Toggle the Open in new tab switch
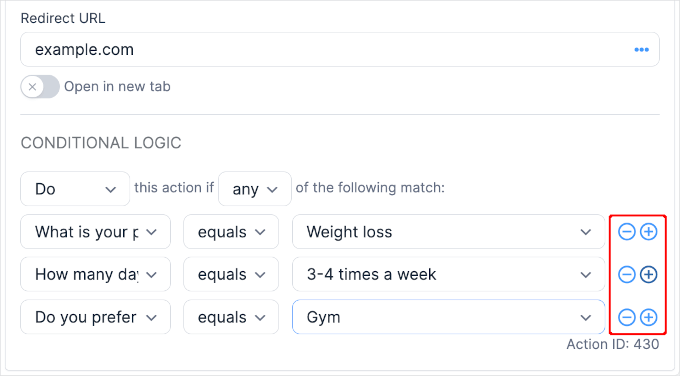This screenshot has width=680, height=376. pyautogui.click(x=40, y=87)
